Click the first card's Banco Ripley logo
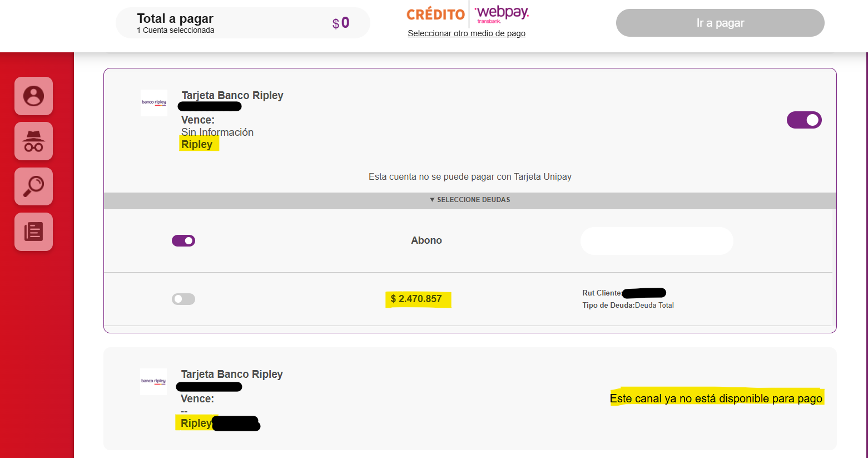 click(x=154, y=103)
